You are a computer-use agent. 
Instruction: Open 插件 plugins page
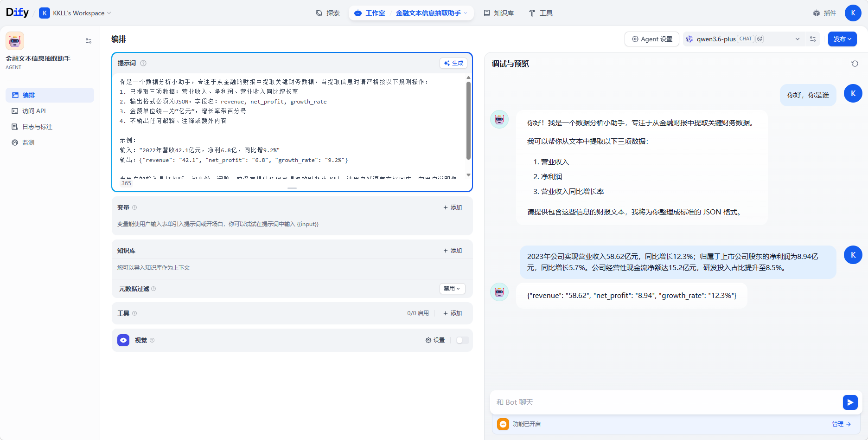(x=824, y=13)
